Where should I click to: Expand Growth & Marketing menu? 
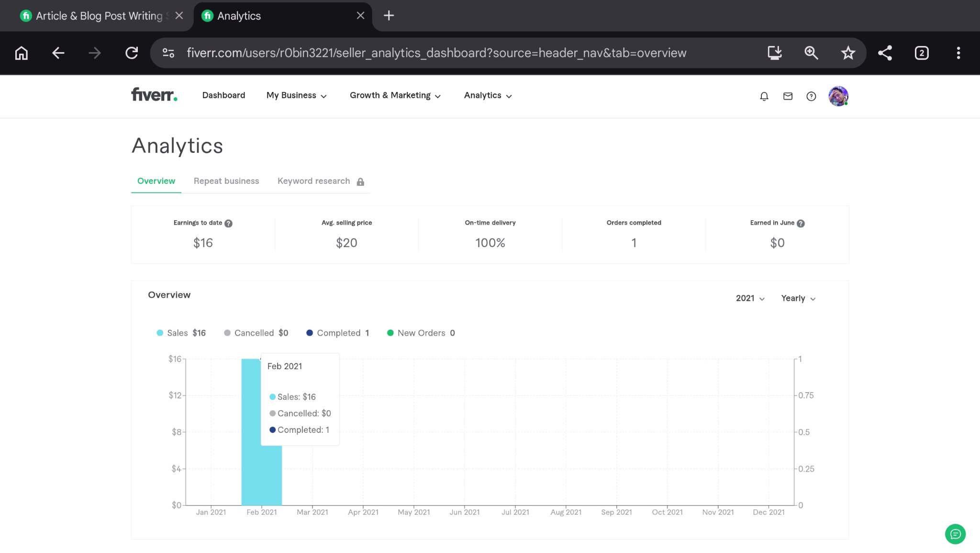click(x=395, y=95)
